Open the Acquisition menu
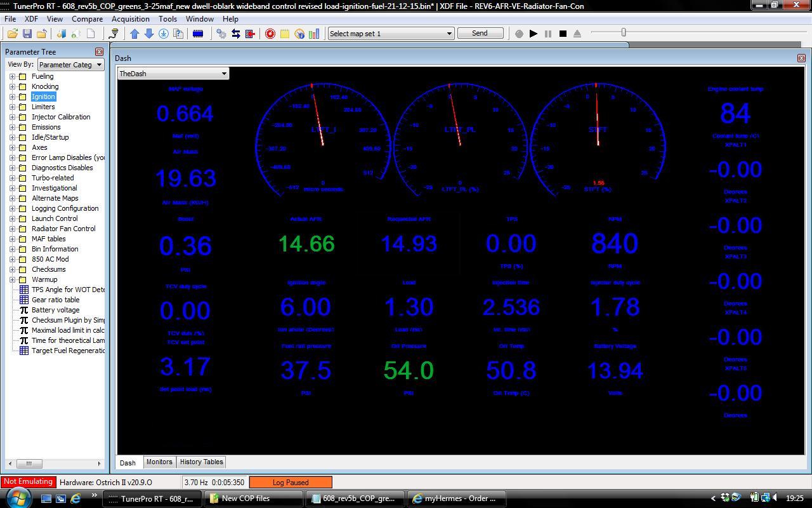The height and width of the screenshot is (508, 812). coord(130,19)
